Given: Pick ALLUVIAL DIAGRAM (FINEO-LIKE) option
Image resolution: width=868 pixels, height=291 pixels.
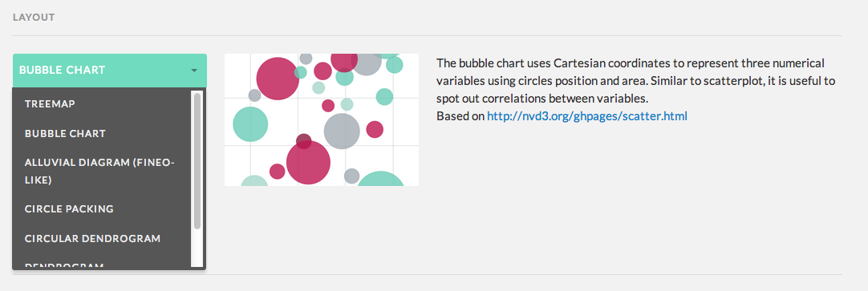Looking at the screenshot, I should point(102,171).
